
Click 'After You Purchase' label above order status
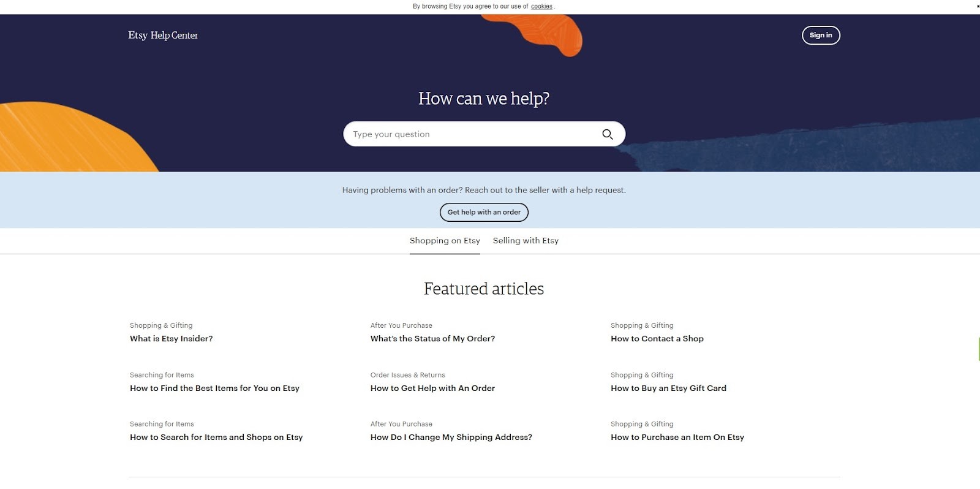401,325
